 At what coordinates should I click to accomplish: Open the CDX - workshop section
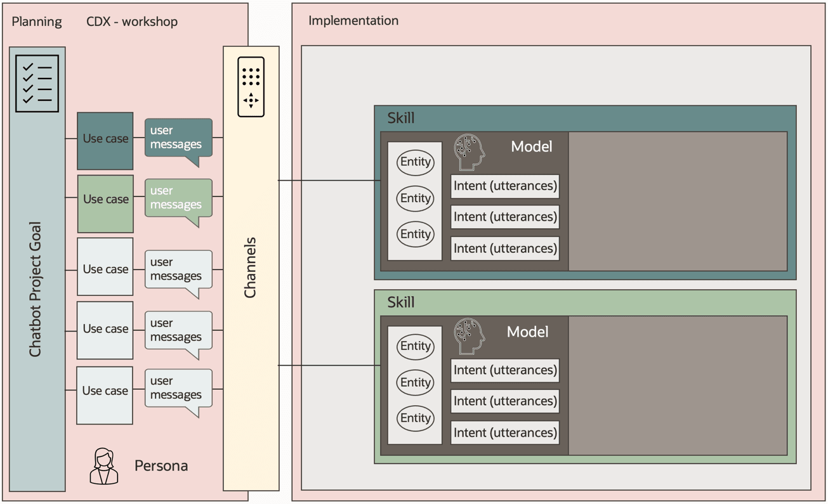pos(131,21)
